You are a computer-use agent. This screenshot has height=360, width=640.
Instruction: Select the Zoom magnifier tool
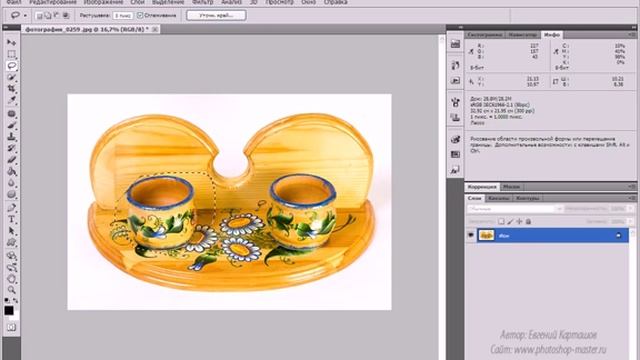[11, 290]
